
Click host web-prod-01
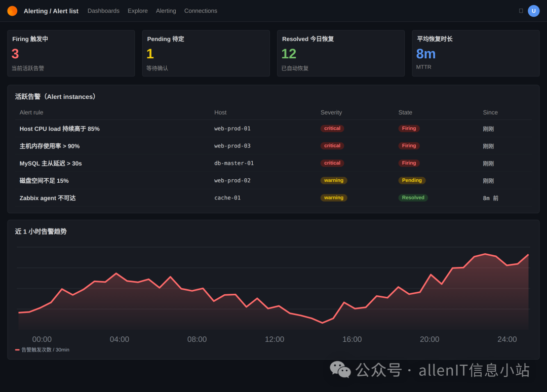232,129
